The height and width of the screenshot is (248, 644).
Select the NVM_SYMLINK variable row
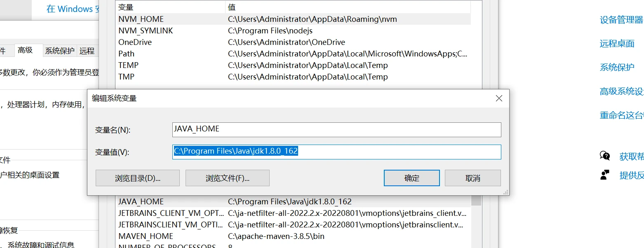[146, 30]
